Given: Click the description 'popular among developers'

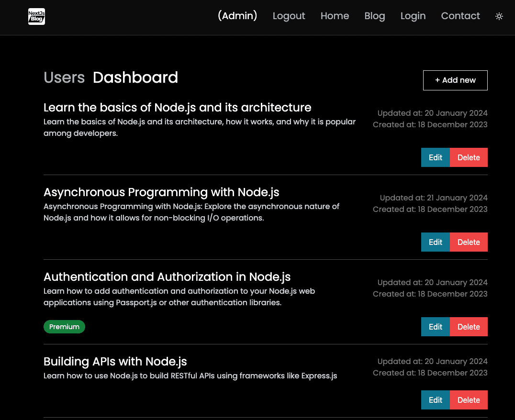Looking at the screenshot, I should [200, 127].
